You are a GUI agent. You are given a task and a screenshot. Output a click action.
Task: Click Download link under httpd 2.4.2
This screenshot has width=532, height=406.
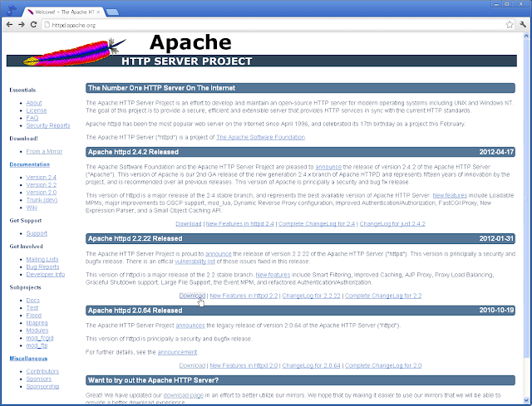pos(189,224)
